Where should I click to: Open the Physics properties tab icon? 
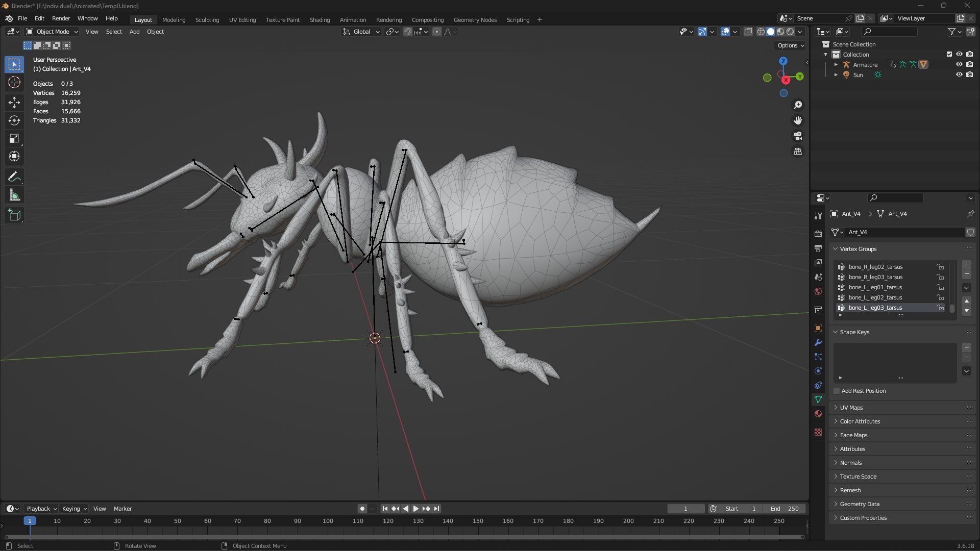coord(818,371)
